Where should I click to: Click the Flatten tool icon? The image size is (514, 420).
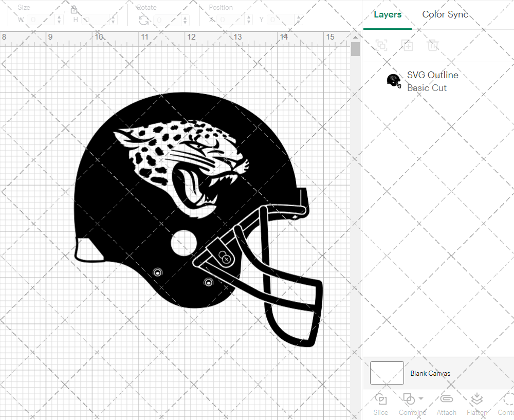476,399
